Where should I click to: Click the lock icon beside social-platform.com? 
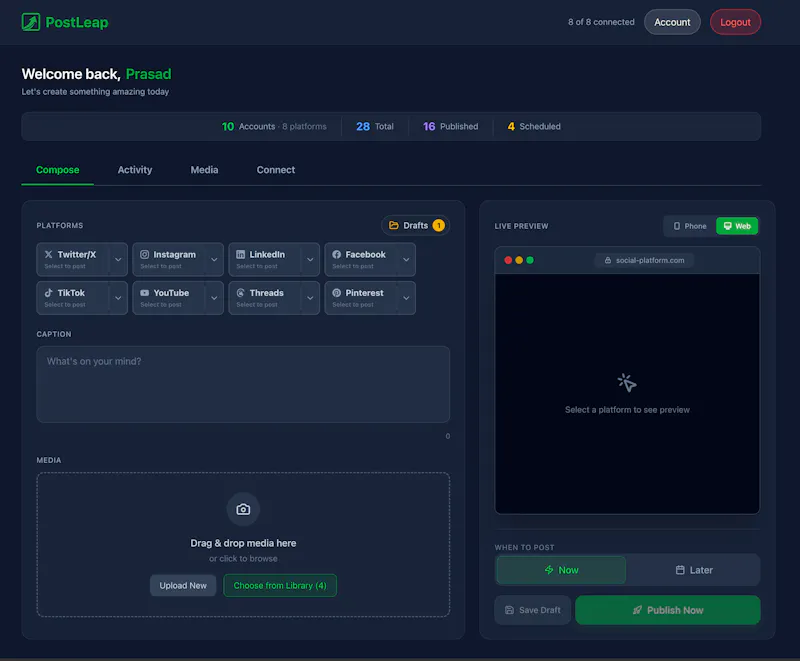[x=608, y=260]
